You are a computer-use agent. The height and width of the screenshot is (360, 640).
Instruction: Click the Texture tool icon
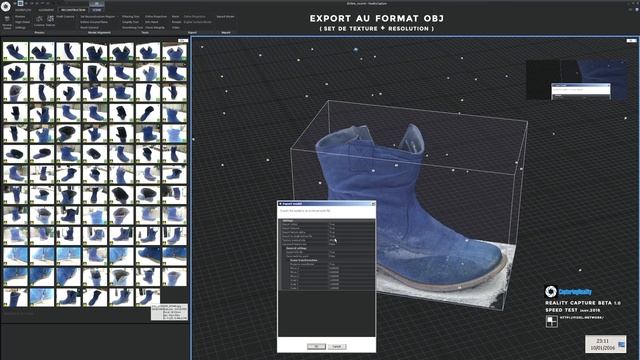point(51,19)
